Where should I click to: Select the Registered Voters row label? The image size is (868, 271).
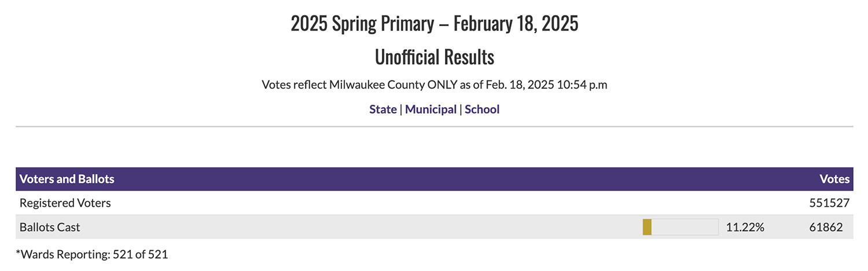(x=65, y=203)
